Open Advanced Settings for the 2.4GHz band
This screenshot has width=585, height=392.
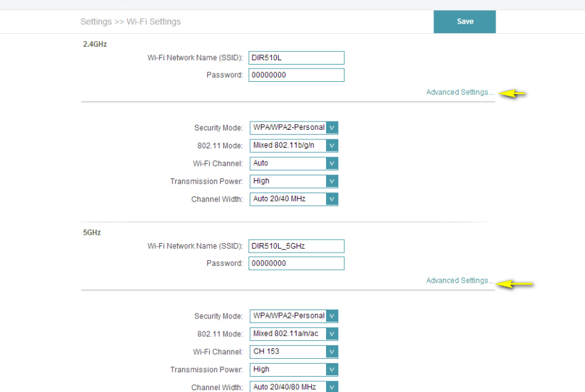460,93
